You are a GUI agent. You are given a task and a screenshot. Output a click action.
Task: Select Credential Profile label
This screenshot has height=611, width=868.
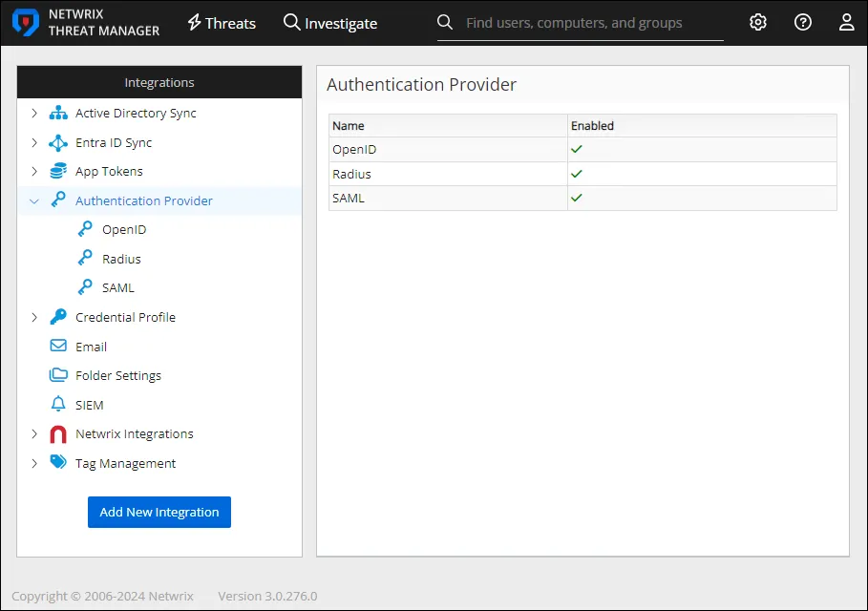(x=126, y=317)
